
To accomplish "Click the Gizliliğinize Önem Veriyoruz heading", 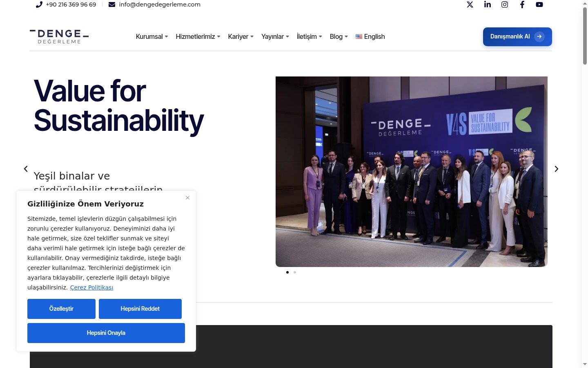I will coord(85,204).
